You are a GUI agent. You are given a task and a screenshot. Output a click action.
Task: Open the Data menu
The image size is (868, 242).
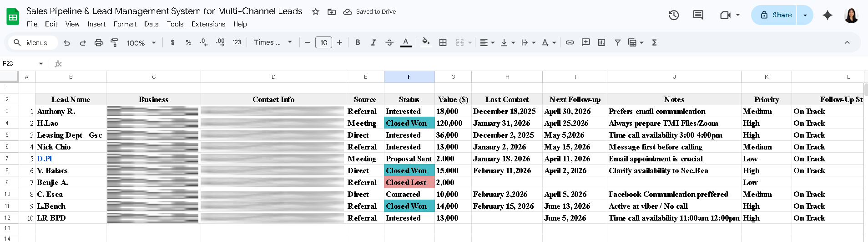pos(151,24)
